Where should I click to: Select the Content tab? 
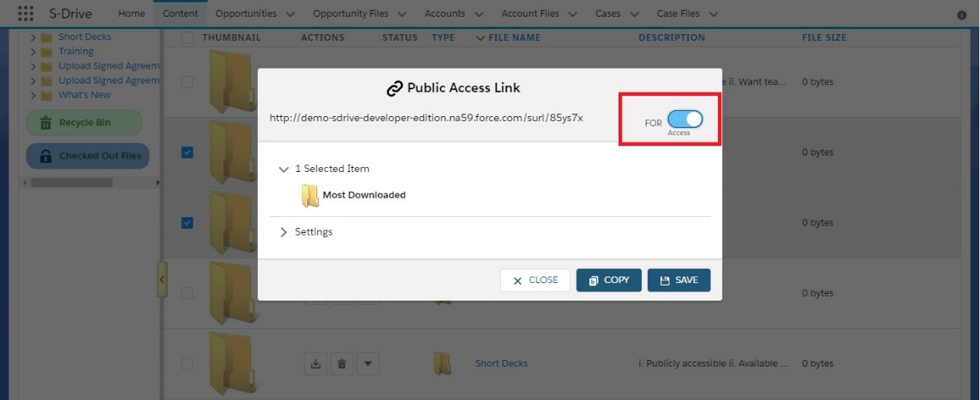click(180, 13)
